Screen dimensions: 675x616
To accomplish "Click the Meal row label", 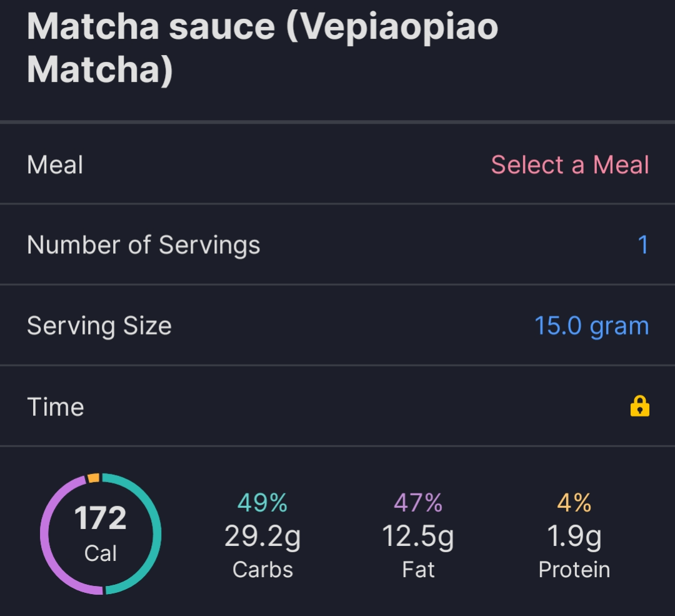I will [x=55, y=165].
